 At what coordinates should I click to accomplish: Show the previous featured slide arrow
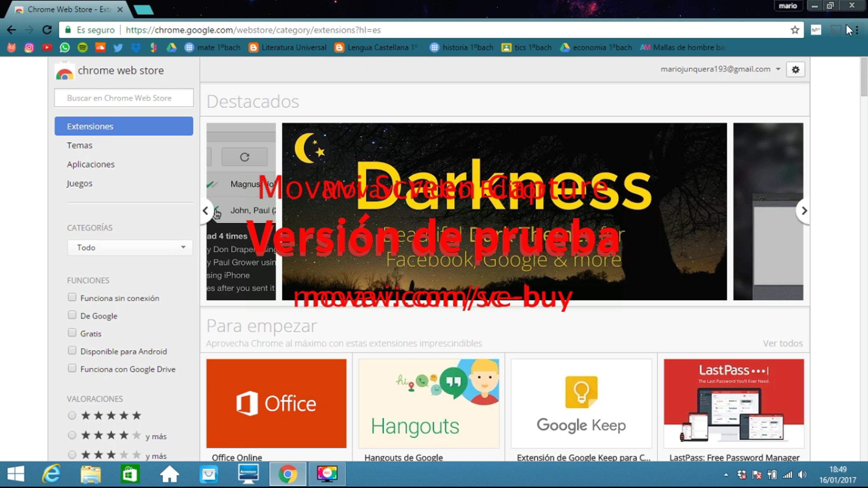click(x=205, y=211)
